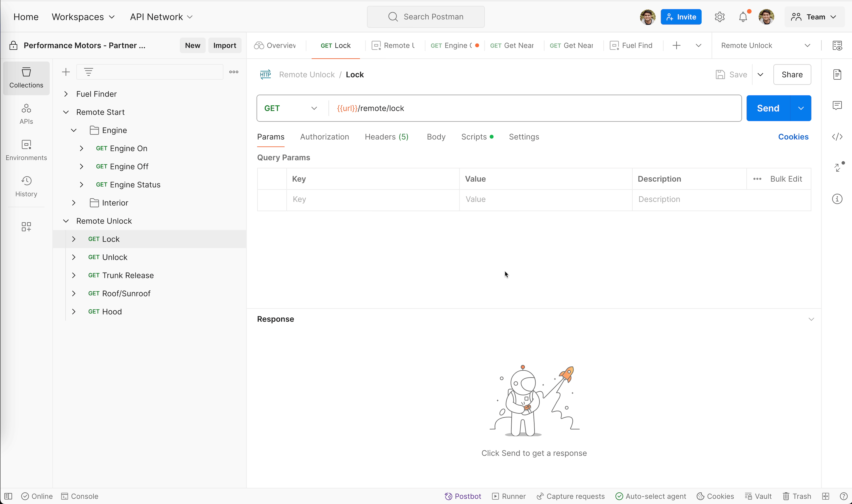Click the Import button

tap(225, 45)
